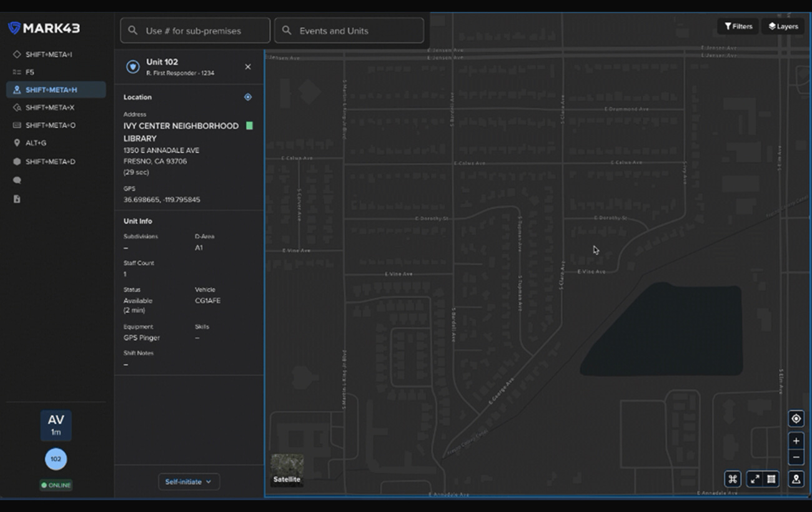Select the SHIFT+META+I sidebar item
The image size is (812, 512).
[49, 55]
